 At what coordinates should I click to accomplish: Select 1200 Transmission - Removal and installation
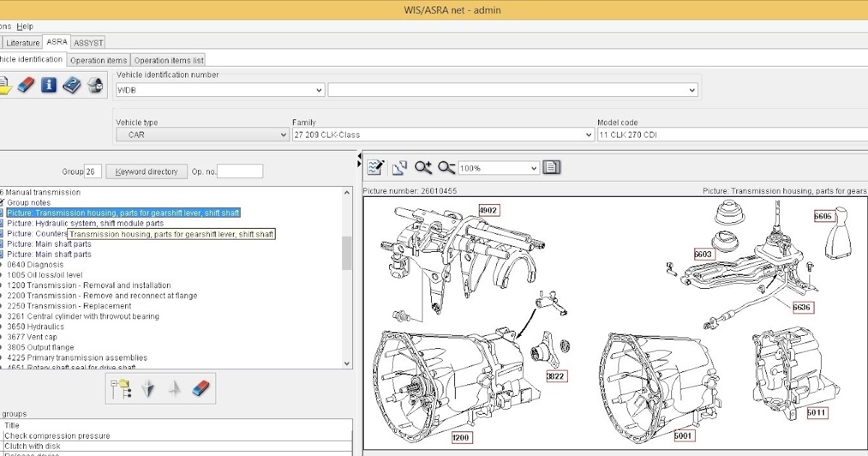[x=89, y=285]
